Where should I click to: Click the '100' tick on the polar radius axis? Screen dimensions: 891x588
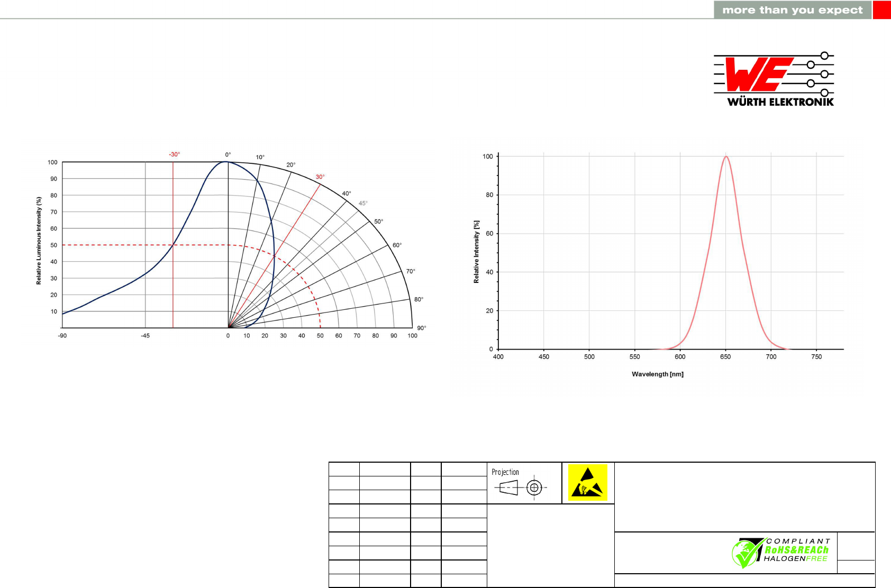pos(412,336)
